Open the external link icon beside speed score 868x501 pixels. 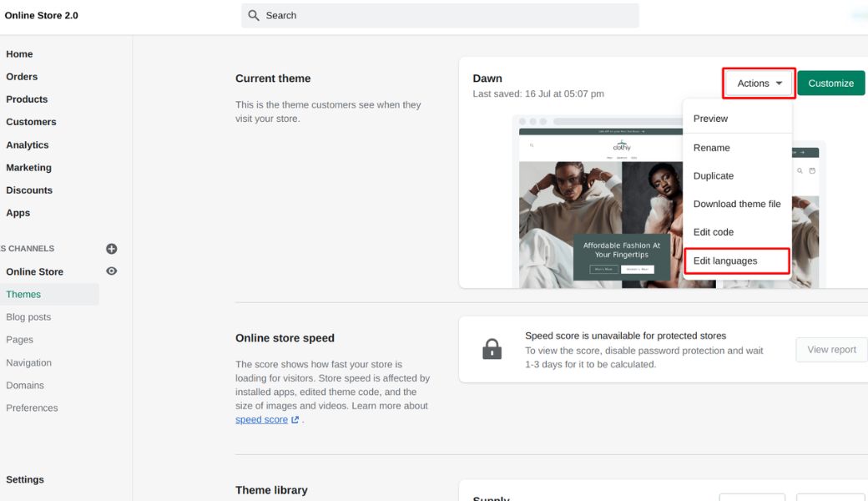click(295, 420)
